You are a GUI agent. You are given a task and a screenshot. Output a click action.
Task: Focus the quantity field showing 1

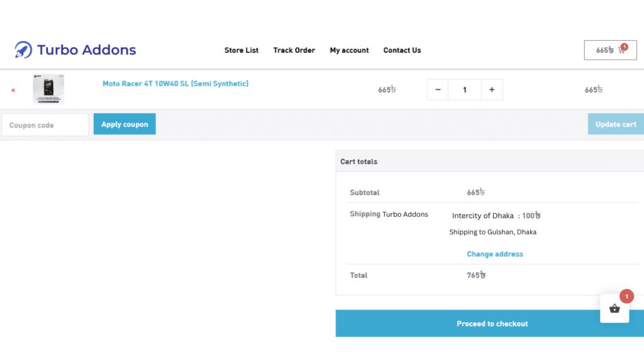[x=465, y=89]
